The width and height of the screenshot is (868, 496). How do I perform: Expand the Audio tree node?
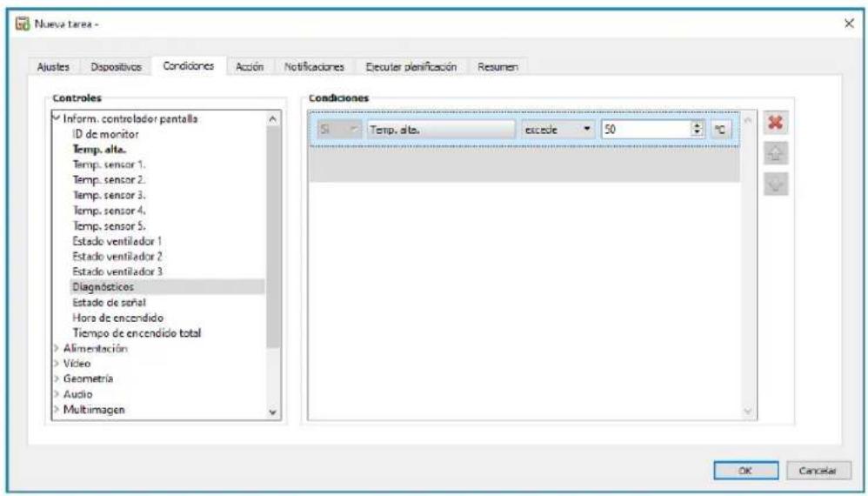coord(56,394)
